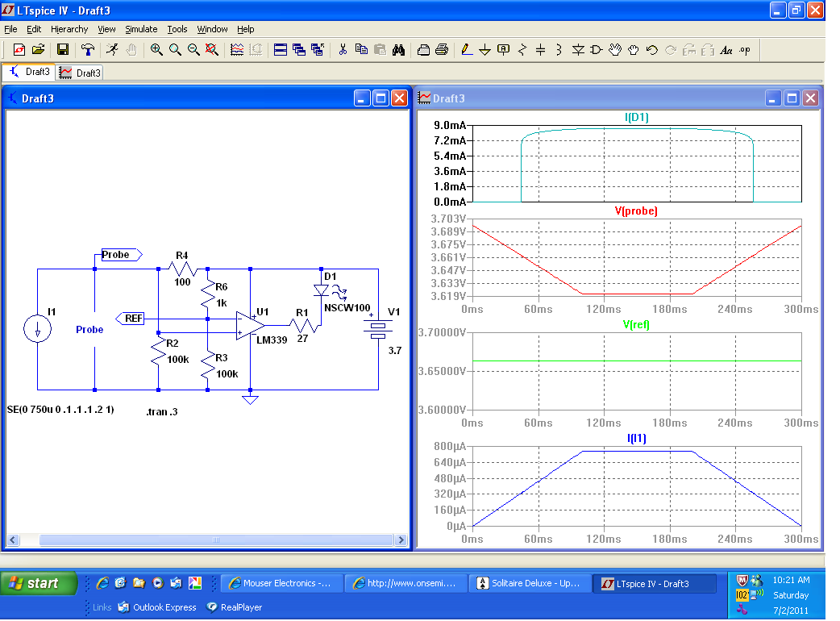
Task: Open the Hierarchy menu
Action: (x=69, y=29)
